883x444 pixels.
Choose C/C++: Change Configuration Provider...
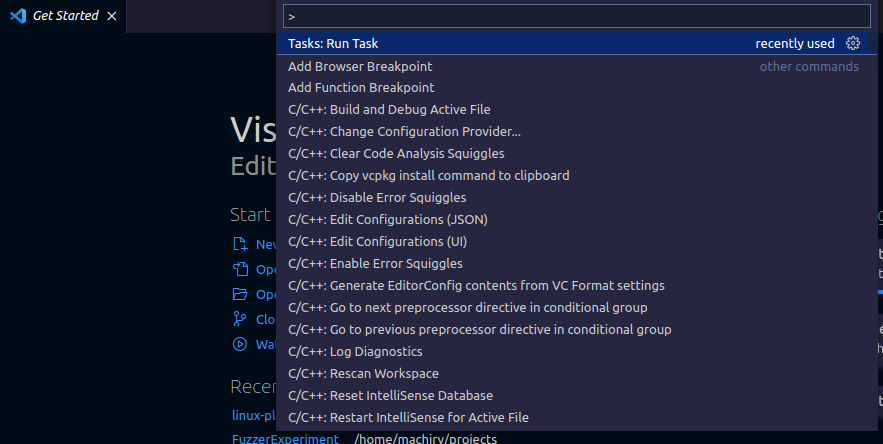577,132
